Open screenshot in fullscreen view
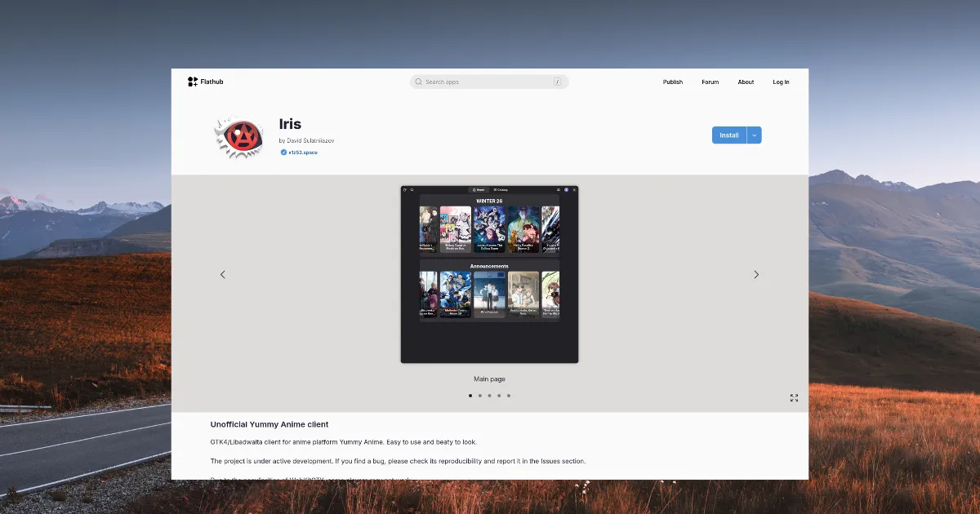This screenshot has height=514, width=980. [794, 398]
